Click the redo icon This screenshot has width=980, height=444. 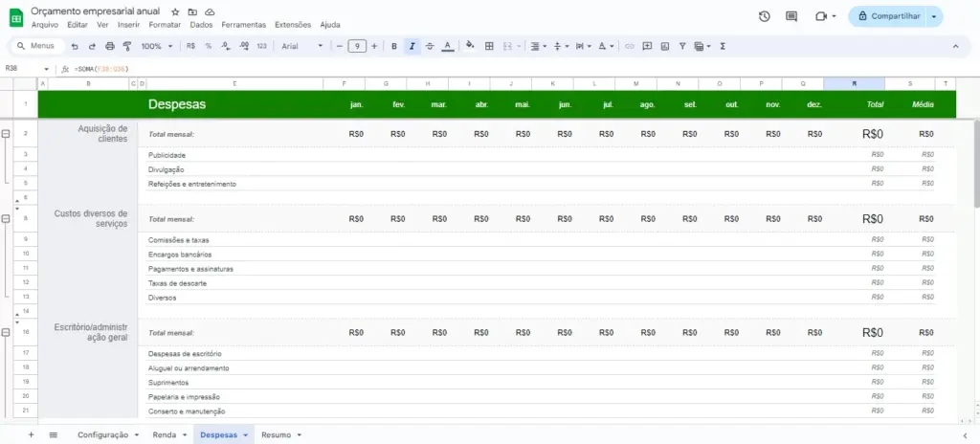coord(92,46)
